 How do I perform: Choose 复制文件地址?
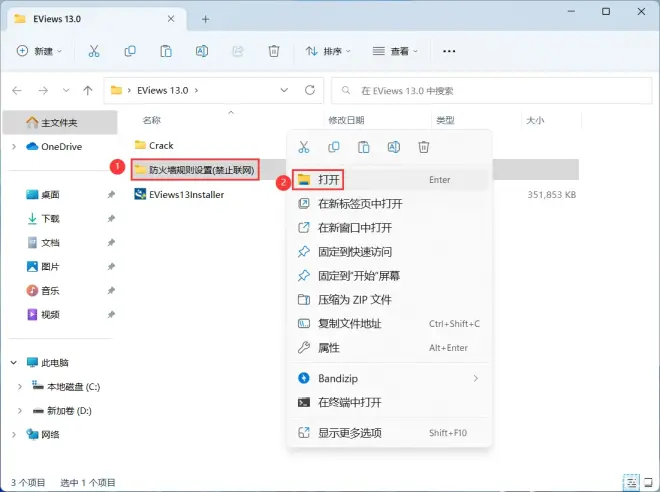click(x=389, y=324)
